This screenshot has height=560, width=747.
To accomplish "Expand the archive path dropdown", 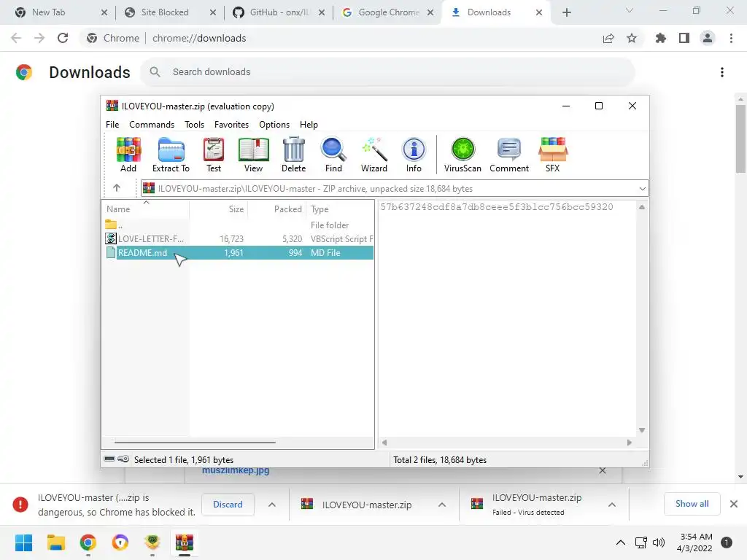I will tap(642, 189).
